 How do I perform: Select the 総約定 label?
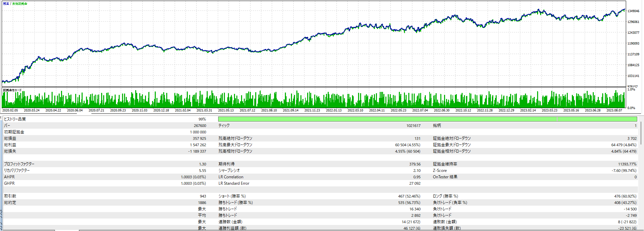10,203
